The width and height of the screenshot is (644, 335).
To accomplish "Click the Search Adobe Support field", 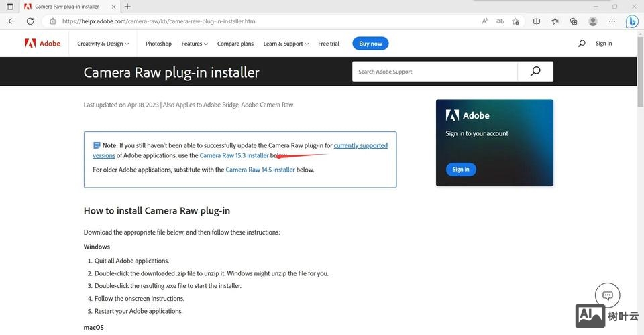I will coord(435,72).
